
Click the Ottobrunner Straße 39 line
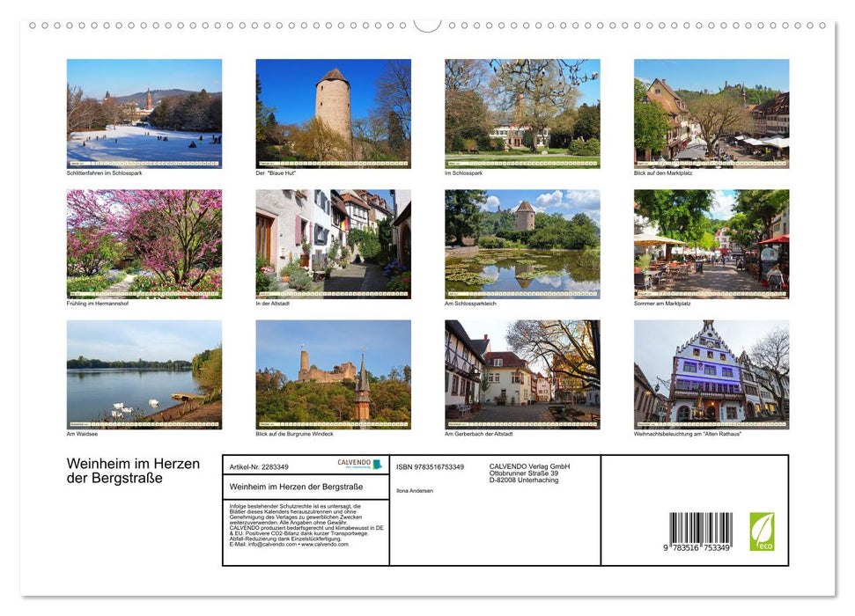523,473
